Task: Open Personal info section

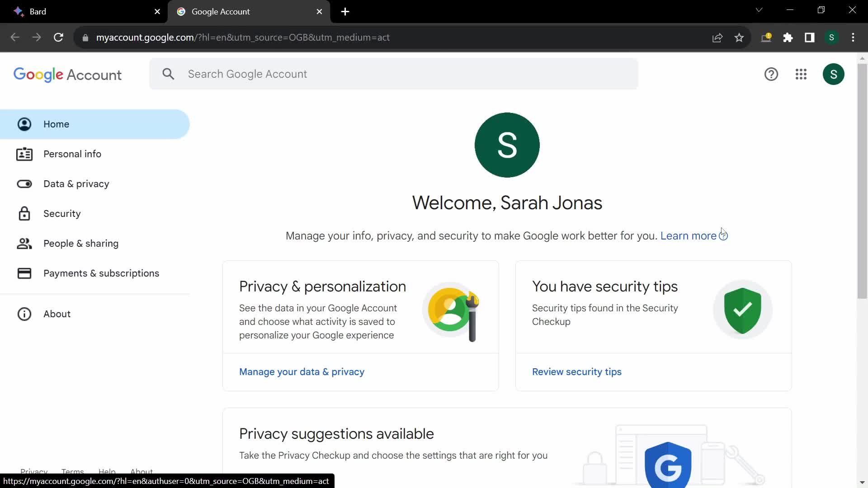Action: tap(94, 154)
